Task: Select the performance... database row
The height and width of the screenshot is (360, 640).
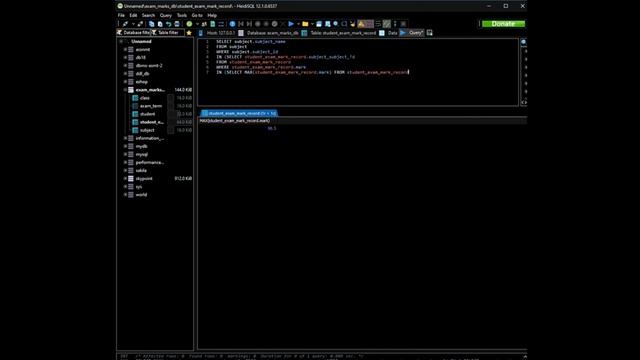Action: coord(155,162)
